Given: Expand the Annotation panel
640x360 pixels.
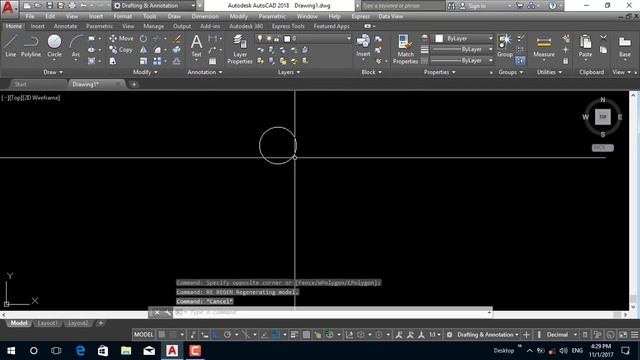Looking at the screenshot, I should pos(204,72).
